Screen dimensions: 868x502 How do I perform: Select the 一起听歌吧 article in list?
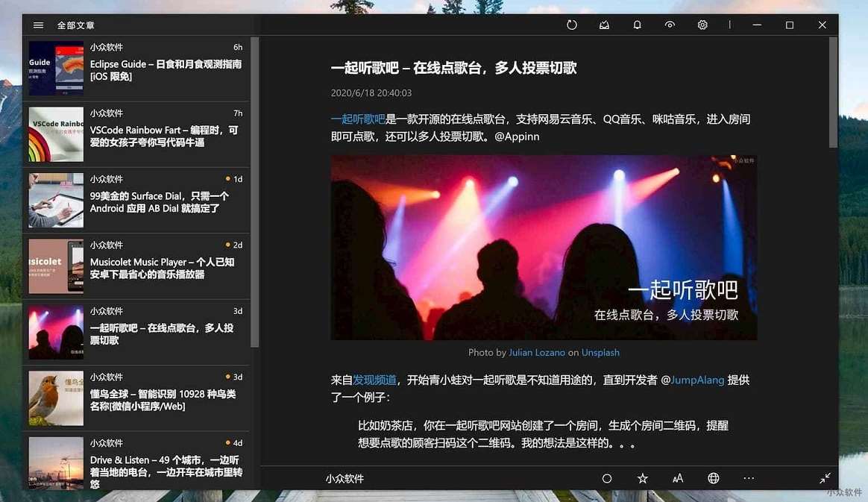click(x=136, y=332)
